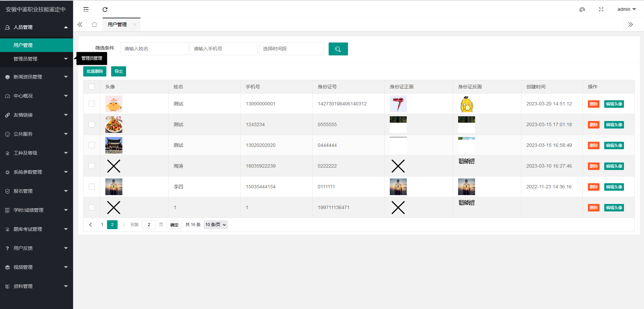Collapse the 人员管理 menu section
This screenshot has height=309, width=644.
(36, 27)
